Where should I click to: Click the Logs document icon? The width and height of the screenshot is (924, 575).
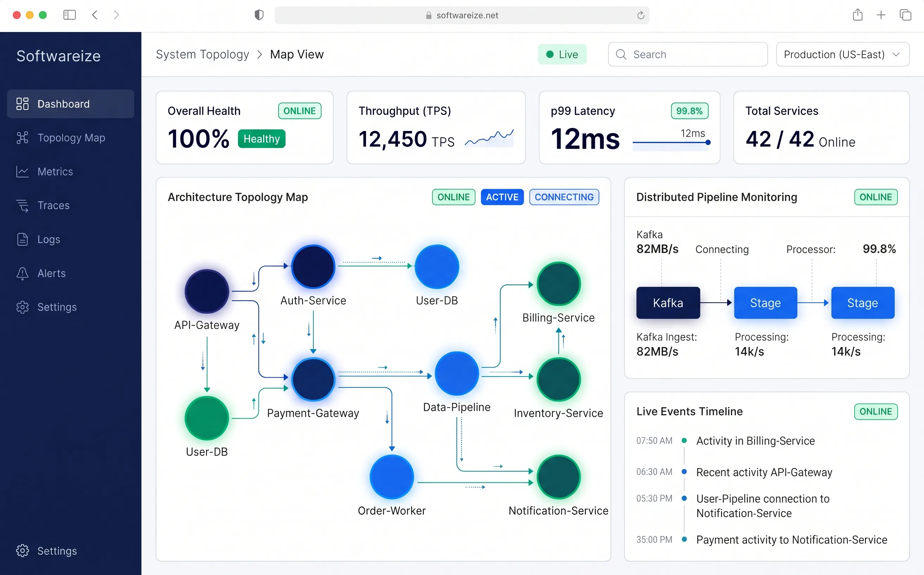[23, 239]
